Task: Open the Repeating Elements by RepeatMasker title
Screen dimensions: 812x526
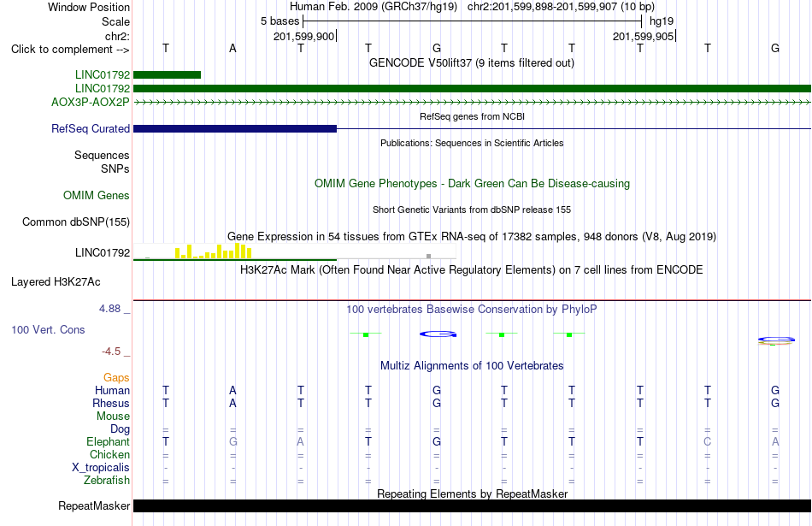Action: point(472,493)
